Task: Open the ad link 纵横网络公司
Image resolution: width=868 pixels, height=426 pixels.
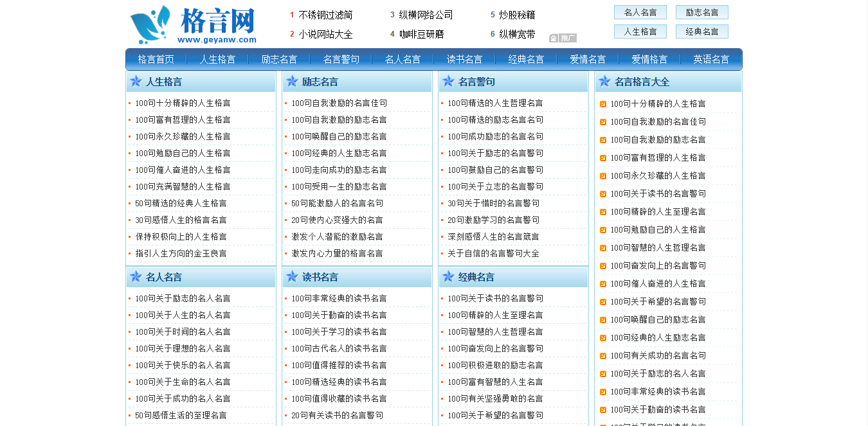Action: (426, 15)
